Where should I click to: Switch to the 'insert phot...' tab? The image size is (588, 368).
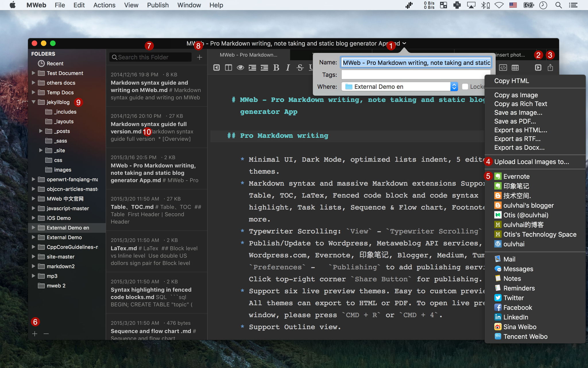510,55
